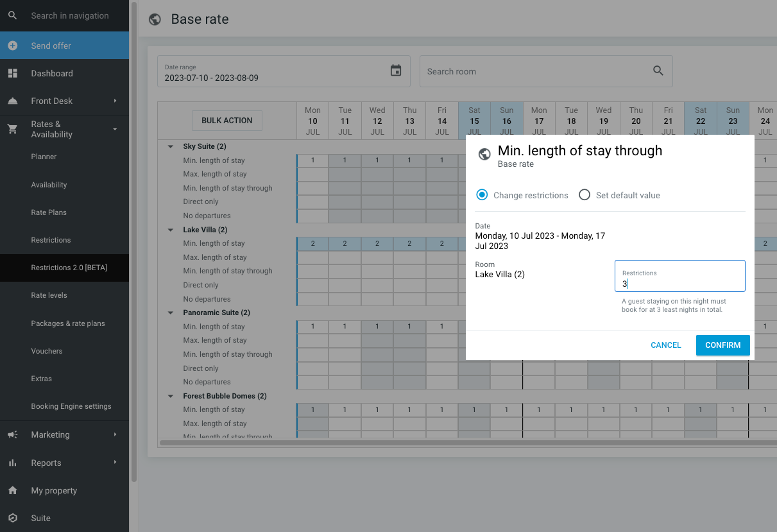Go to Packages & rate plans
The image size is (777, 532).
pos(68,323)
